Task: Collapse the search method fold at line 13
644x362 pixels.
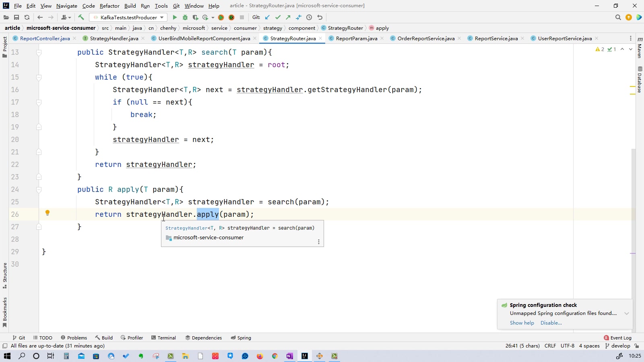Action: [39, 52]
